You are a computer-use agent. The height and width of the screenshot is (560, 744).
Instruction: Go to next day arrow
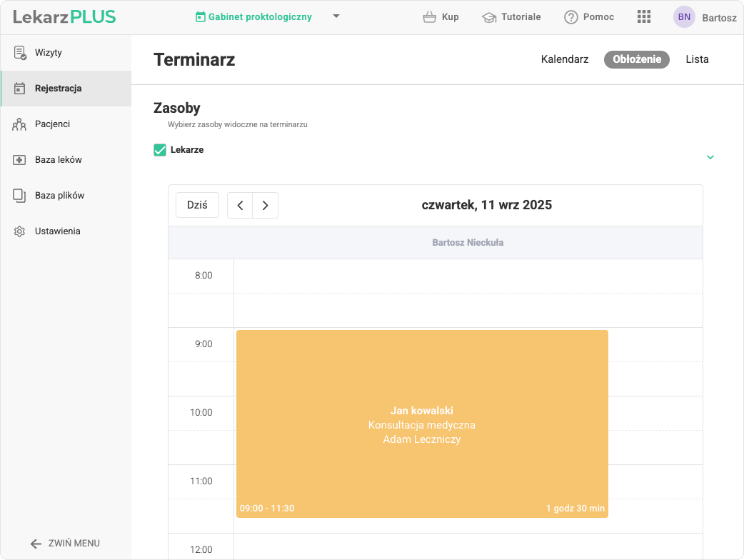(266, 206)
